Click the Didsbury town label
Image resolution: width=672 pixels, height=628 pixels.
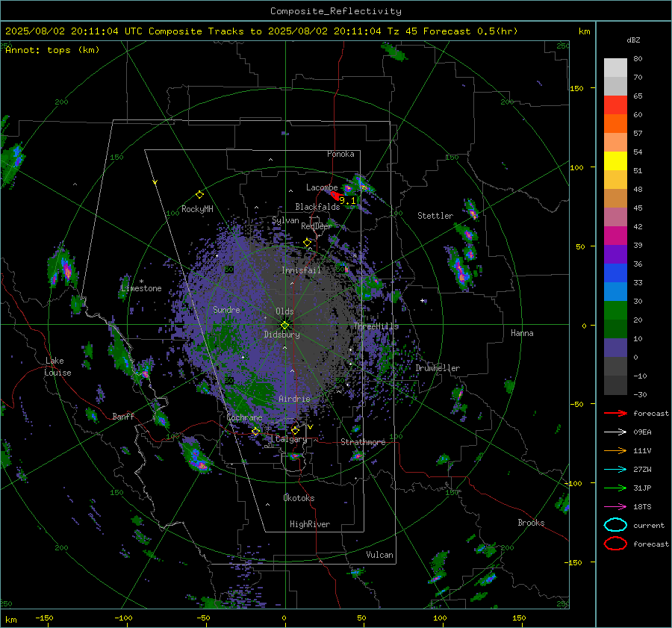[281, 335]
